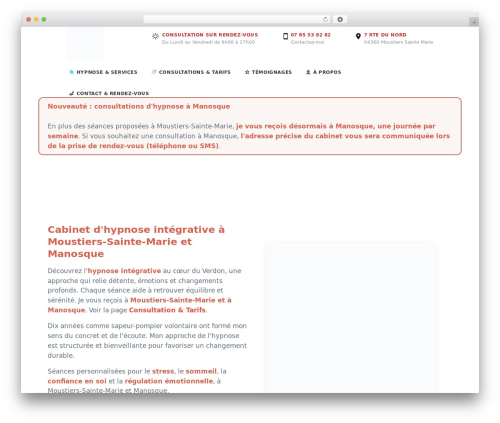
Task: Click the map pin location icon
Action: (x=358, y=36)
